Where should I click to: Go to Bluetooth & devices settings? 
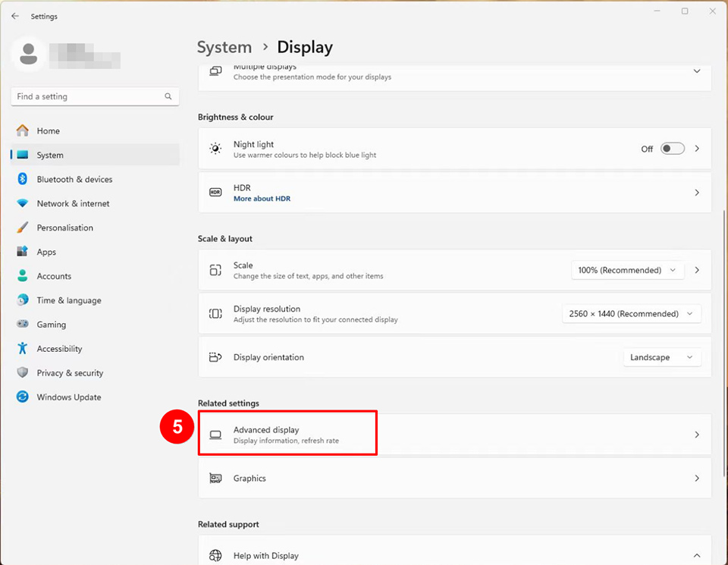click(96, 179)
